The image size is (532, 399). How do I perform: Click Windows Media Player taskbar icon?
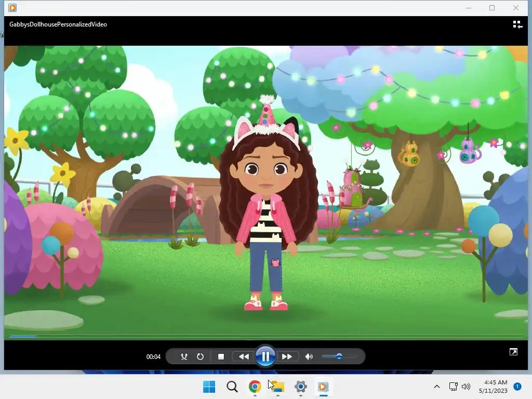(323, 387)
